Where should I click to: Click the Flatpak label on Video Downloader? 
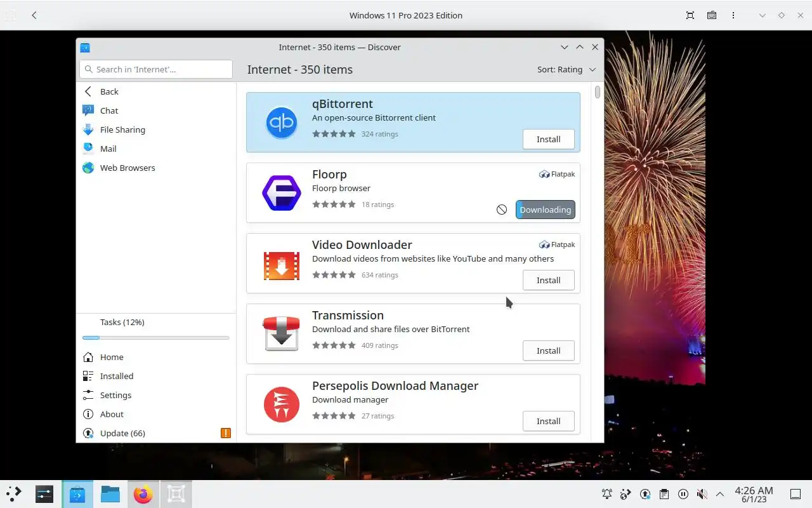pos(557,244)
